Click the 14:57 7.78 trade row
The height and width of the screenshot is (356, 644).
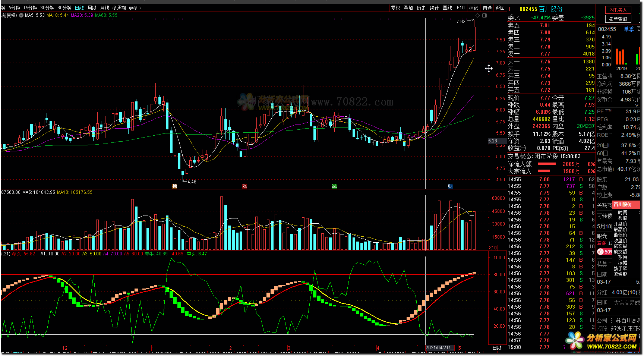(551, 340)
